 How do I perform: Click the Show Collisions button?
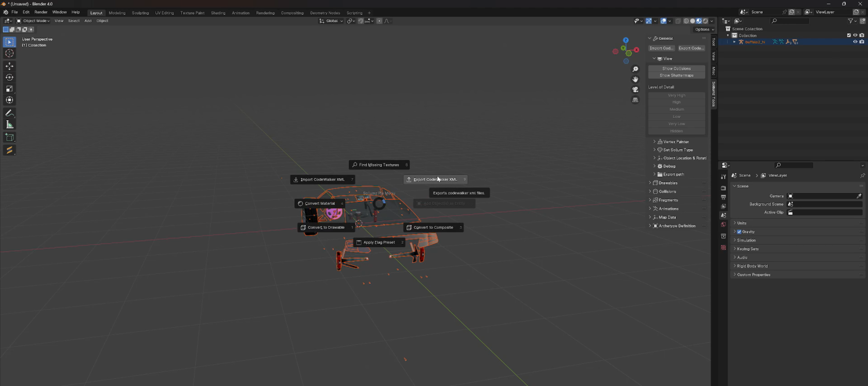click(676, 69)
